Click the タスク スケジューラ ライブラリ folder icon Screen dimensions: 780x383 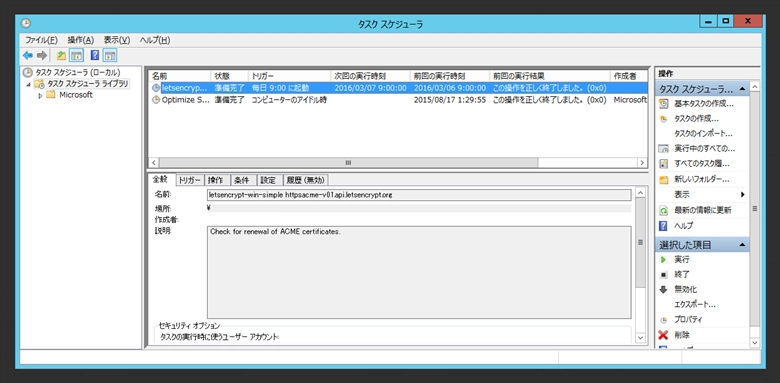[39, 84]
